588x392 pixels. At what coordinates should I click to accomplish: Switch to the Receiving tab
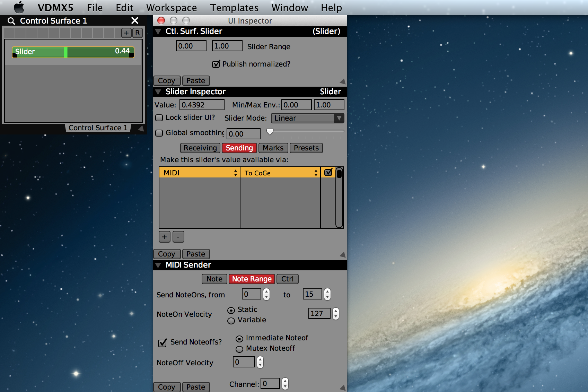tap(200, 148)
